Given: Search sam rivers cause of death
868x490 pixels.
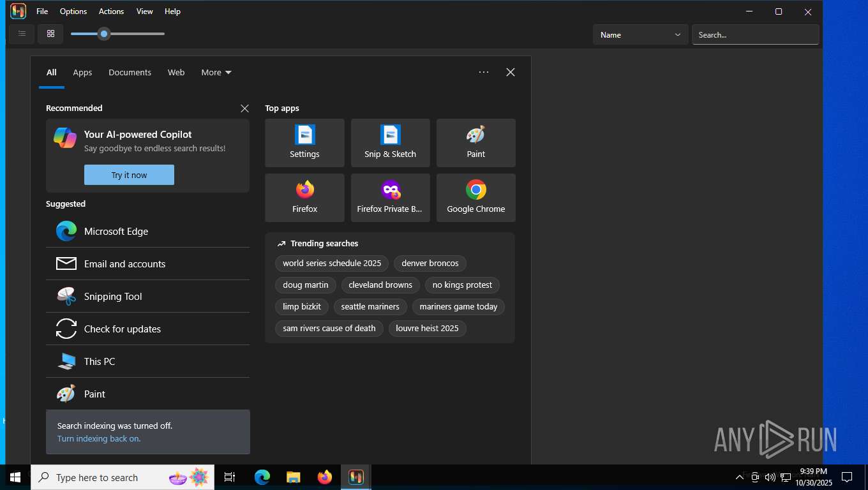Looking at the screenshot, I should coord(329,328).
